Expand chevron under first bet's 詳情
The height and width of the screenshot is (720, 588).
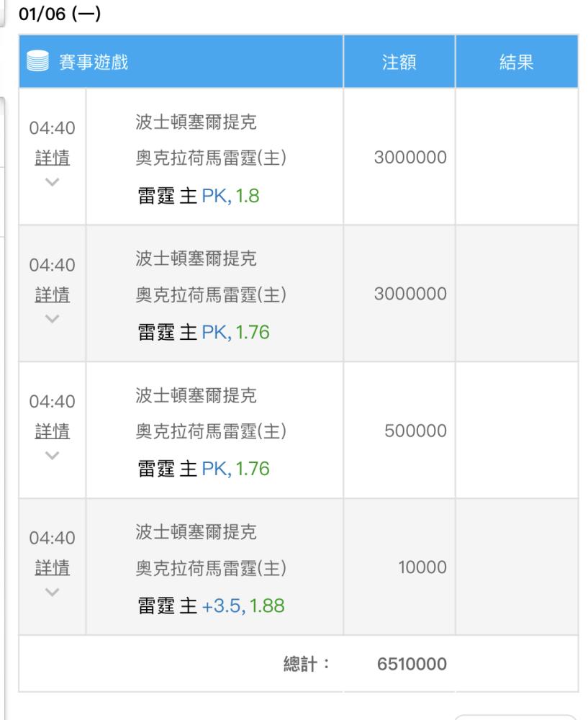coord(53,182)
